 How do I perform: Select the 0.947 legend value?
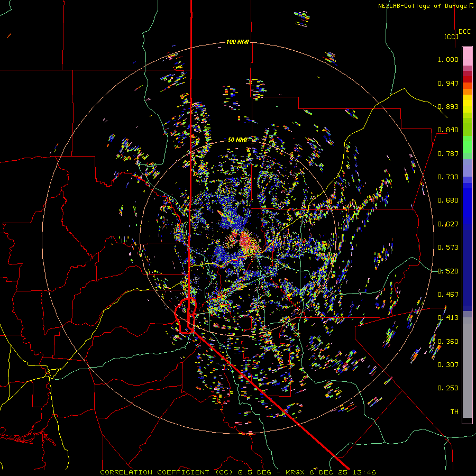click(x=448, y=83)
